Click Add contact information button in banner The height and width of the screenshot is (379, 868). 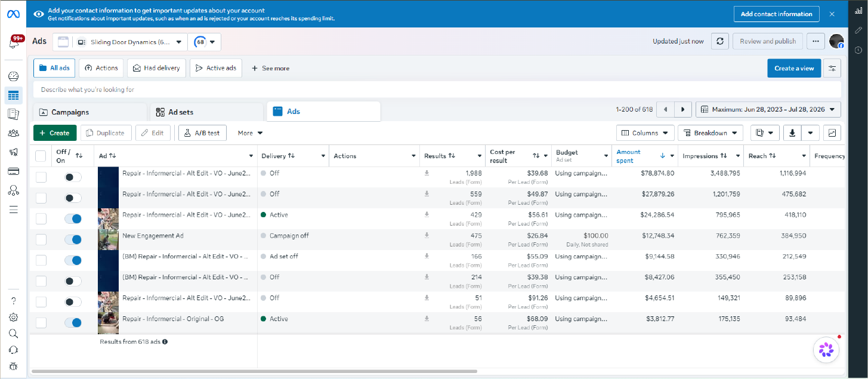point(776,14)
